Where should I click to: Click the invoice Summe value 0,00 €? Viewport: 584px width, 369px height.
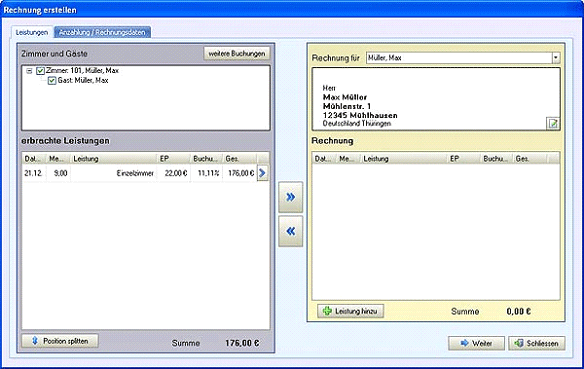(x=518, y=312)
